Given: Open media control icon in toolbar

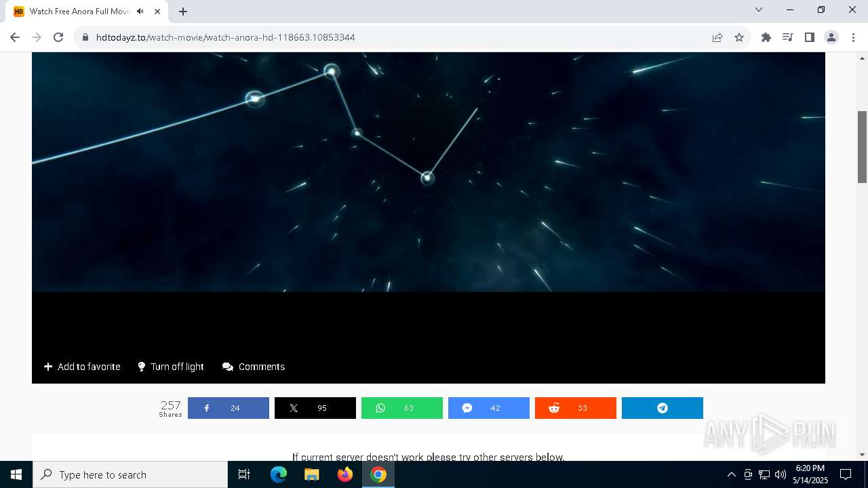Looking at the screenshot, I should [x=788, y=37].
